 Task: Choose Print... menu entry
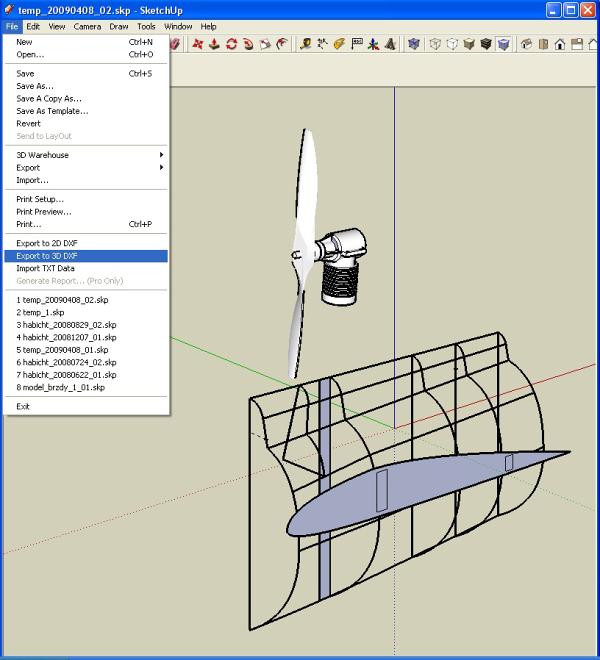tap(86, 224)
